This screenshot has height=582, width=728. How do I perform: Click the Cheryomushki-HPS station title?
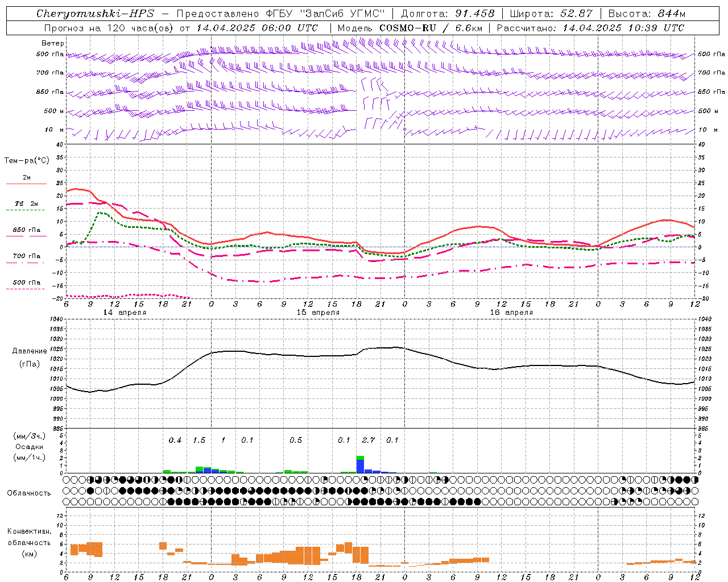coord(95,14)
